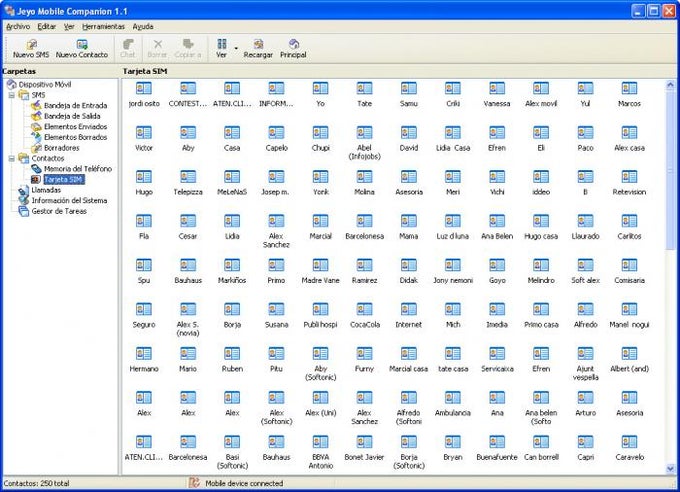Select the Manel nogui contact
The image size is (680, 492).
(x=629, y=310)
